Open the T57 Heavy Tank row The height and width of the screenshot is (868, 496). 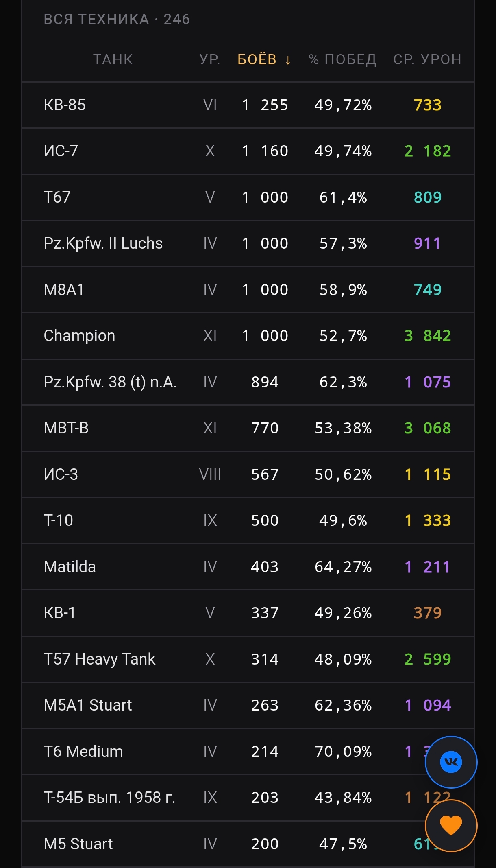point(248,659)
